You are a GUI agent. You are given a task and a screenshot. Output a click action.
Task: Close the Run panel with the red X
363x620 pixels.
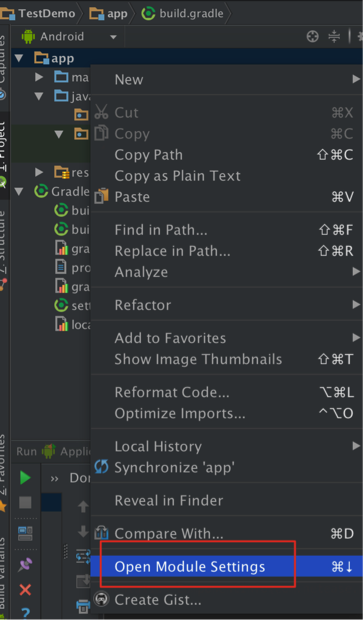(x=25, y=590)
